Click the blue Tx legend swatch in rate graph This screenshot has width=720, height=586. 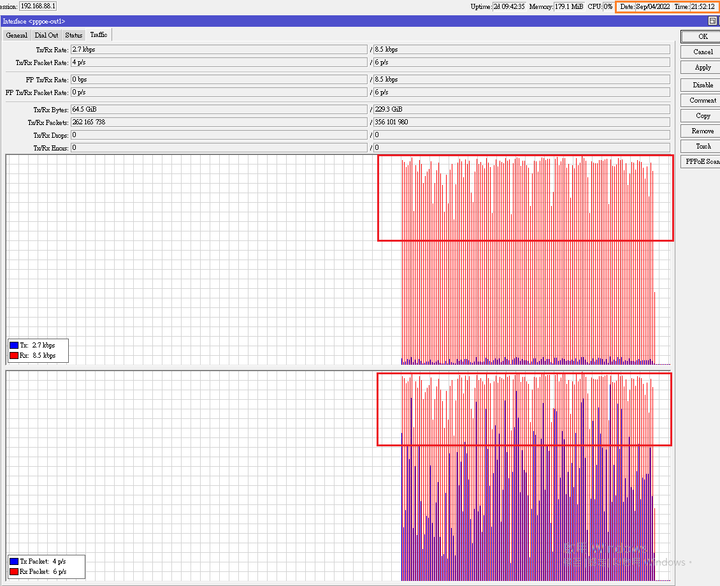click(x=14, y=345)
